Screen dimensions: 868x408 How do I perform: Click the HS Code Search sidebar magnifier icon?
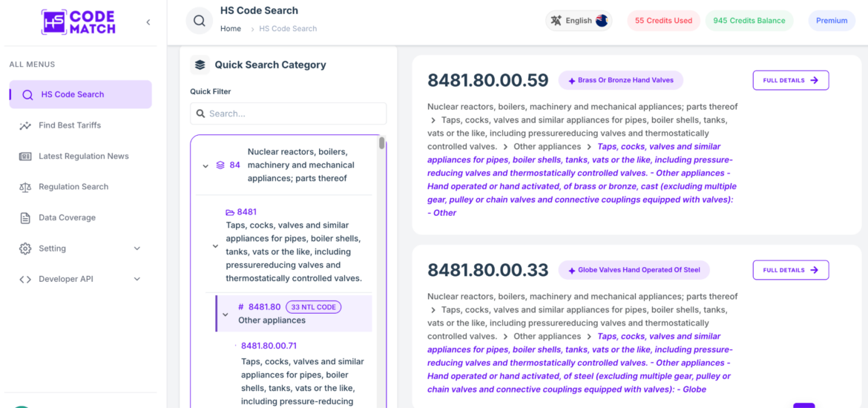(27, 95)
